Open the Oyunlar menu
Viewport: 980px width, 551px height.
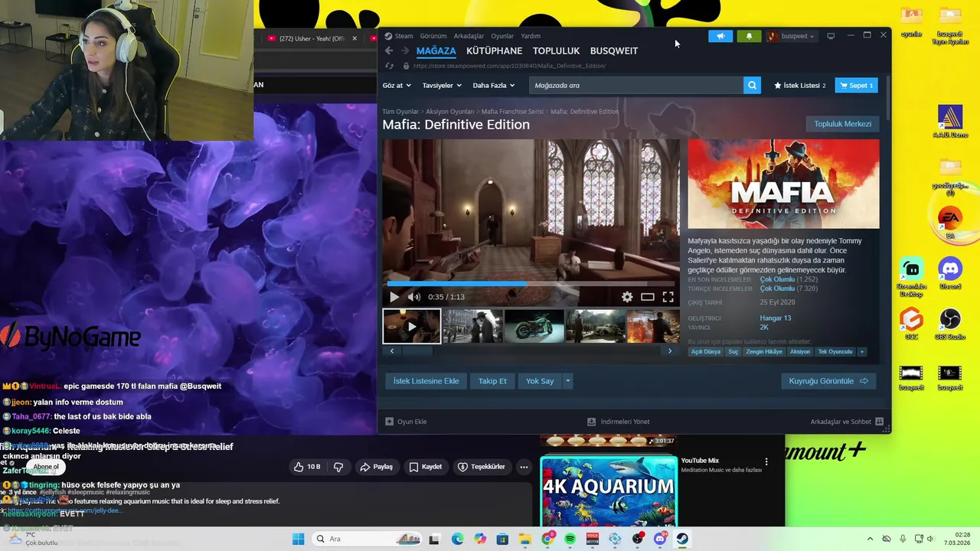tap(502, 36)
